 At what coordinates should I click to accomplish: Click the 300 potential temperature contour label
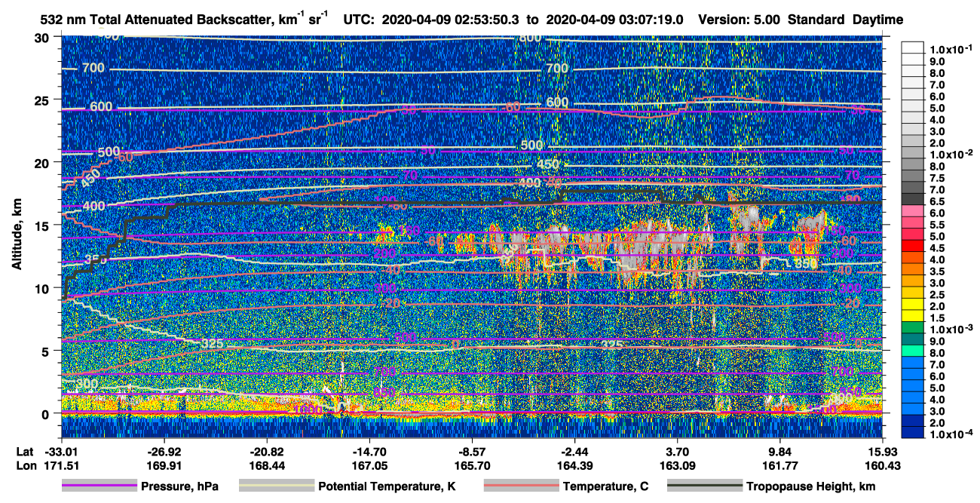pyautogui.click(x=88, y=384)
